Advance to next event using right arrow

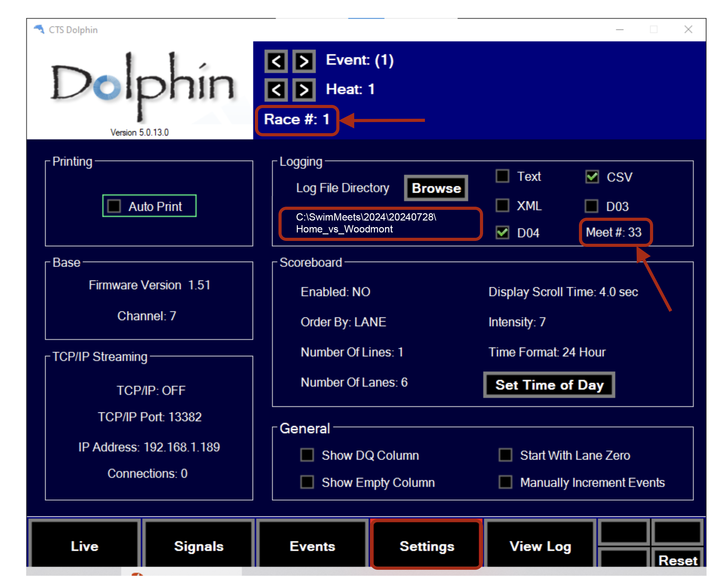(x=304, y=61)
